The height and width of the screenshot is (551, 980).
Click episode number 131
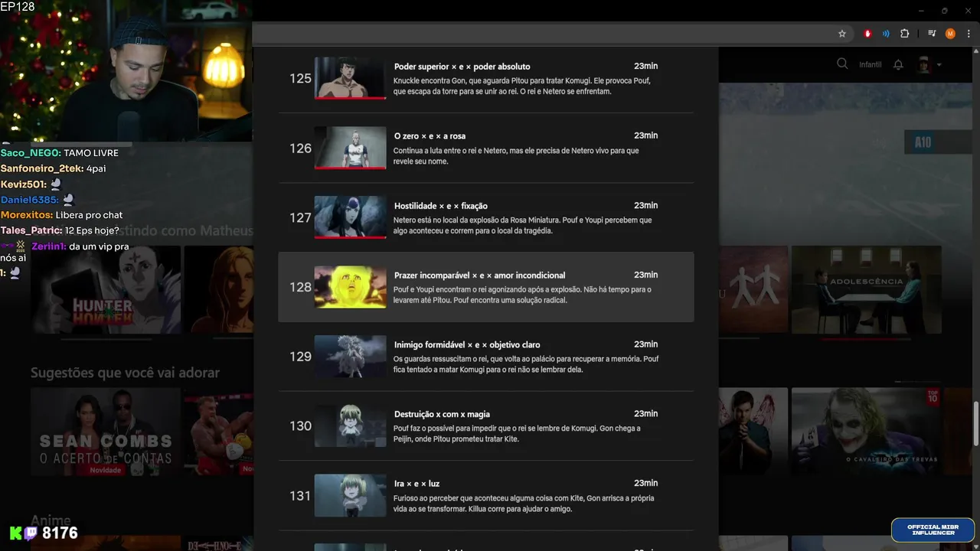[x=300, y=496]
